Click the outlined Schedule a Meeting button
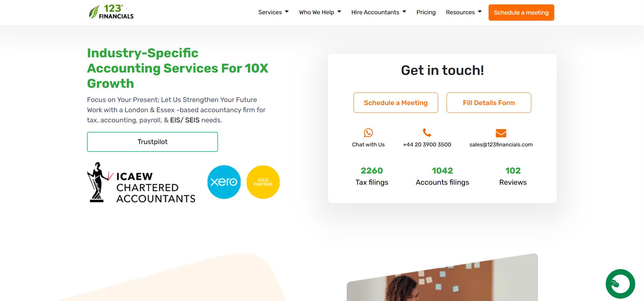The height and width of the screenshot is (301, 644). (x=395, y=103)
